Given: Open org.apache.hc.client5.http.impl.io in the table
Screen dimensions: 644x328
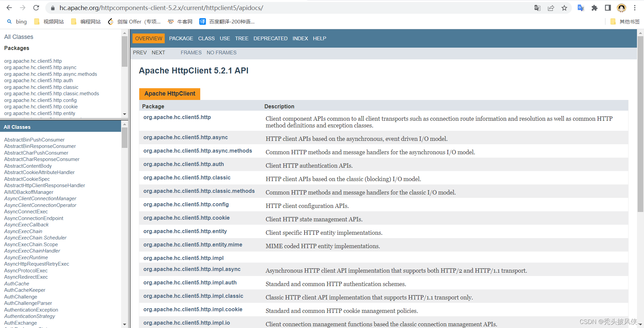Looking at the screenshot, I should tap(186, 323).
